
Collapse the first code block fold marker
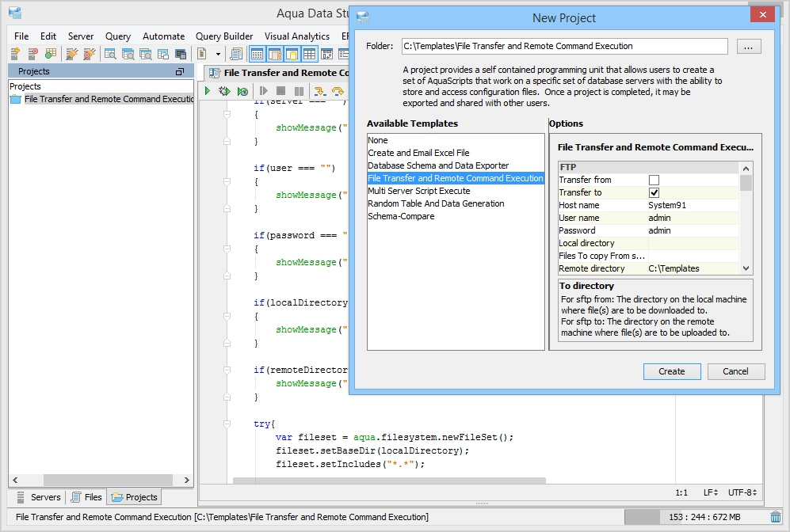coord(227,115)
